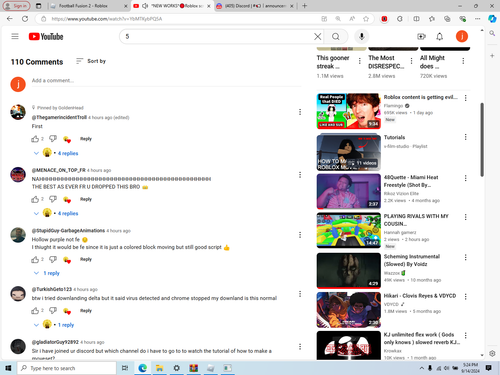The width and height of the screenshot is (500, 375).
Task: Focus the YouTube search input box
Action: click(x=218, y=36)
